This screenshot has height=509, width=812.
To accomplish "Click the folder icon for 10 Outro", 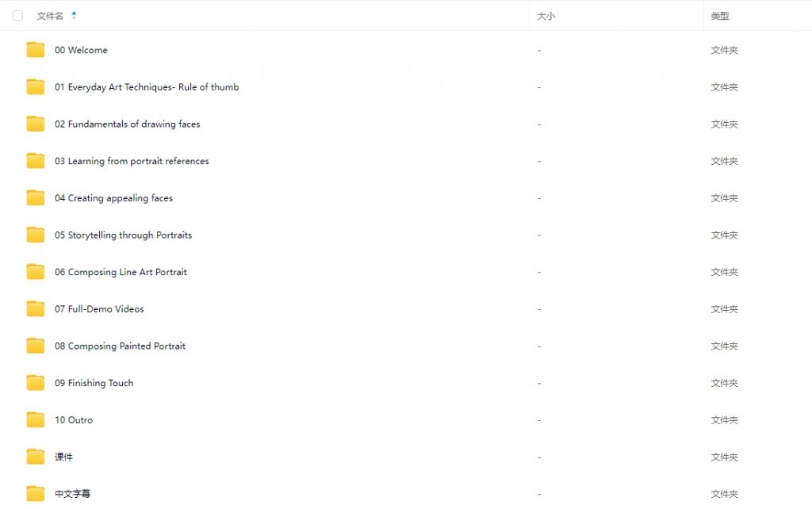I will tap(35, 419).
